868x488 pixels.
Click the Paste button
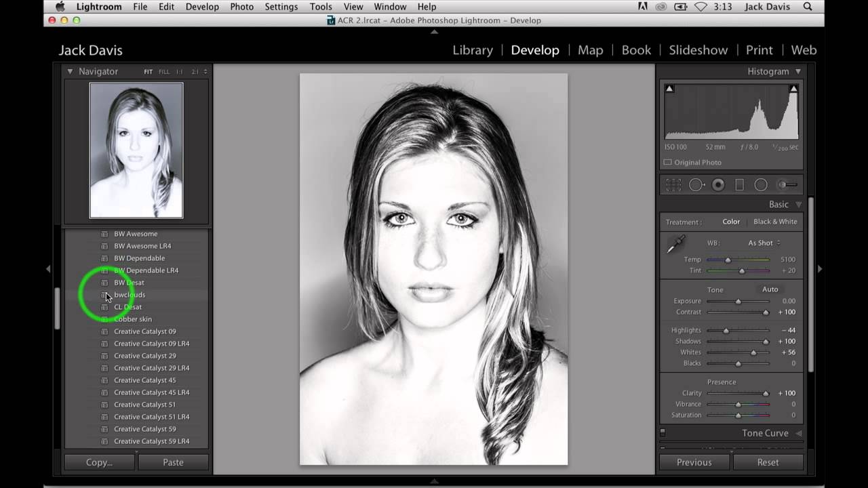(173, 462)
